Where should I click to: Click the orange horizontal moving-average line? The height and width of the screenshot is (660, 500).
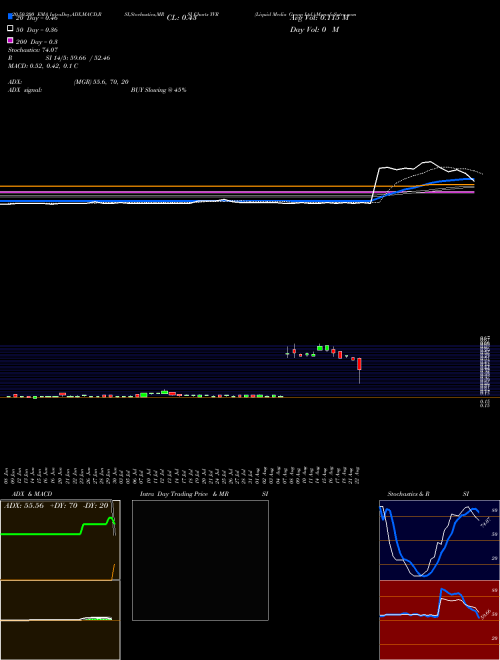point(237,186)
